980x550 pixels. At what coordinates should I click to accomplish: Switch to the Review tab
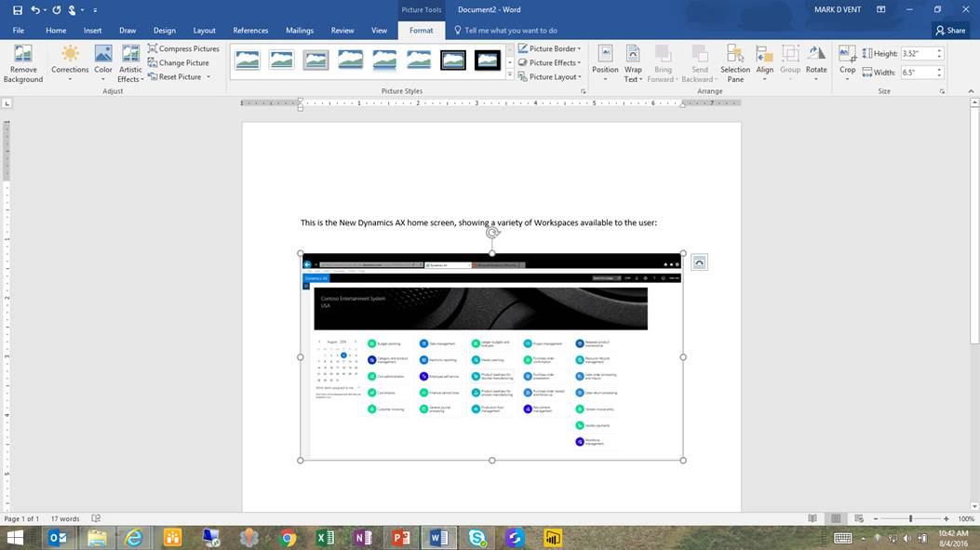(x=342, y=30)
